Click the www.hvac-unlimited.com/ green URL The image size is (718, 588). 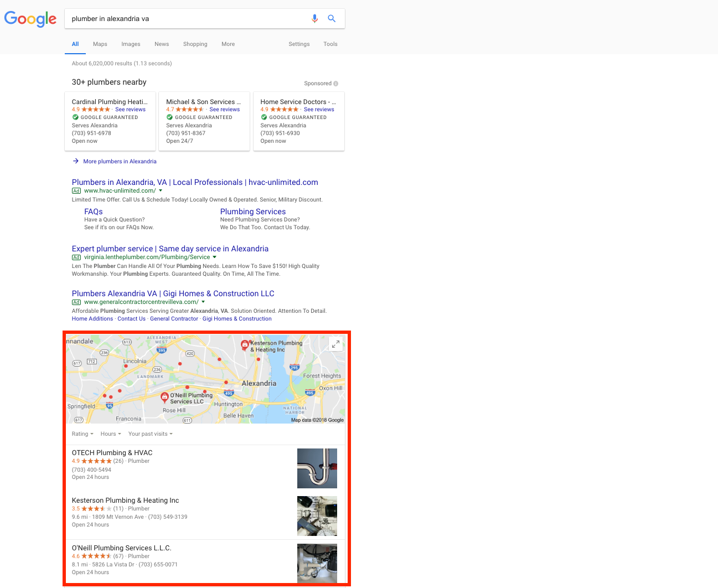pyautogui.click(x=120, y=190)
